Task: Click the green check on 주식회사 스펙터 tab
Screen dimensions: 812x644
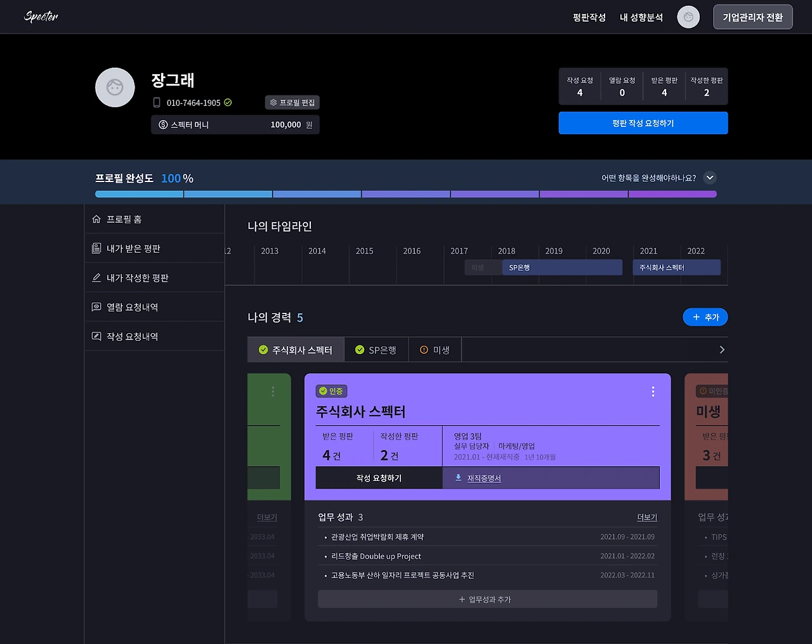Action: click(263, 350)
